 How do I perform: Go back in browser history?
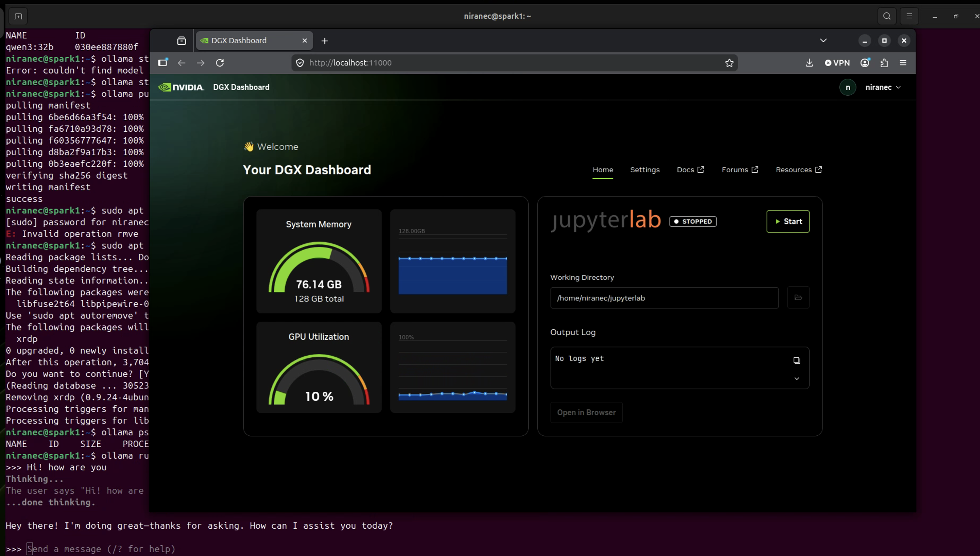point(181,63)
